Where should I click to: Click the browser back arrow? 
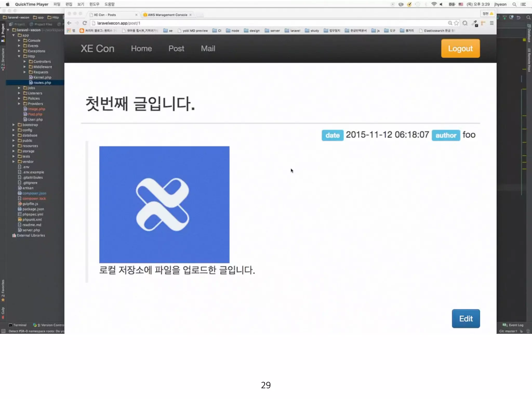pyautogui.click(x=69, y=23)
